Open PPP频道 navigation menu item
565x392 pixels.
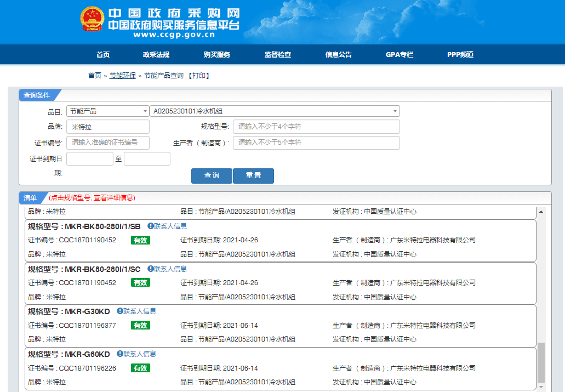460,54
